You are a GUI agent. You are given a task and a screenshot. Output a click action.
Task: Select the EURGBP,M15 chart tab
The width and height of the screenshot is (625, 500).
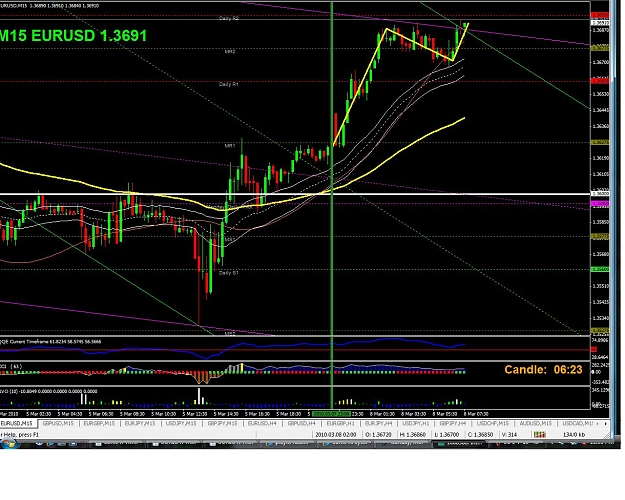pyautogui.click(x=99, y=423)
